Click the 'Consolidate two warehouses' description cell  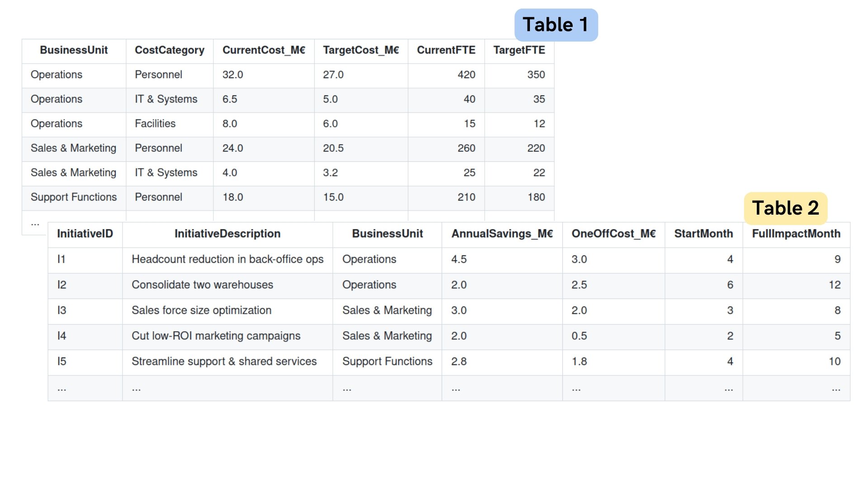pyautogui.click(x=203, y=285)
